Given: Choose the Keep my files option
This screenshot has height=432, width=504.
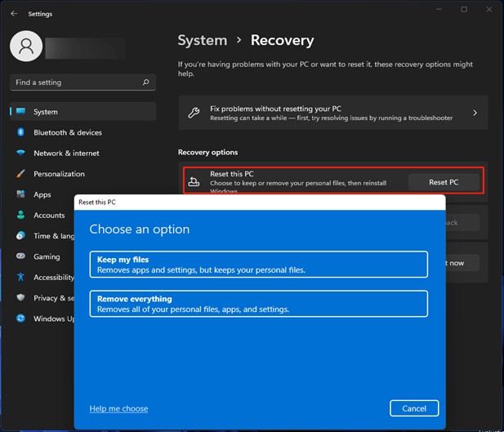Looking at the screenshot, I should coord(258,265).
